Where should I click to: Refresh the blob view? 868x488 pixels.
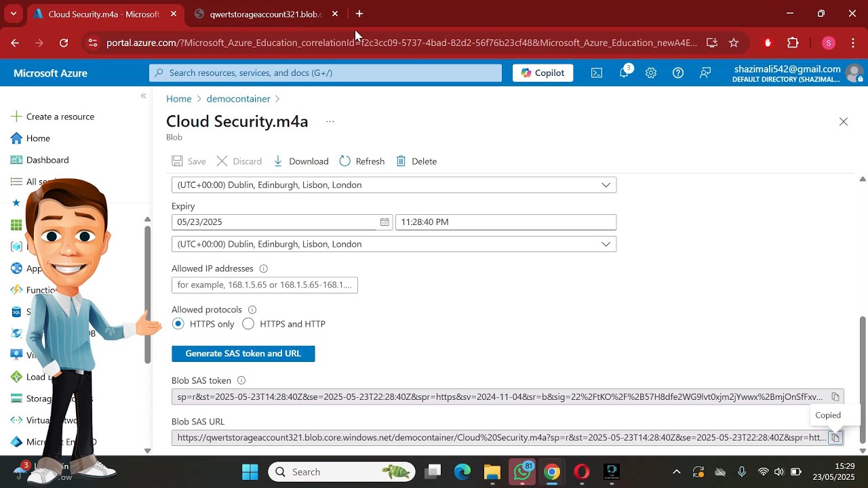(362, 161)
